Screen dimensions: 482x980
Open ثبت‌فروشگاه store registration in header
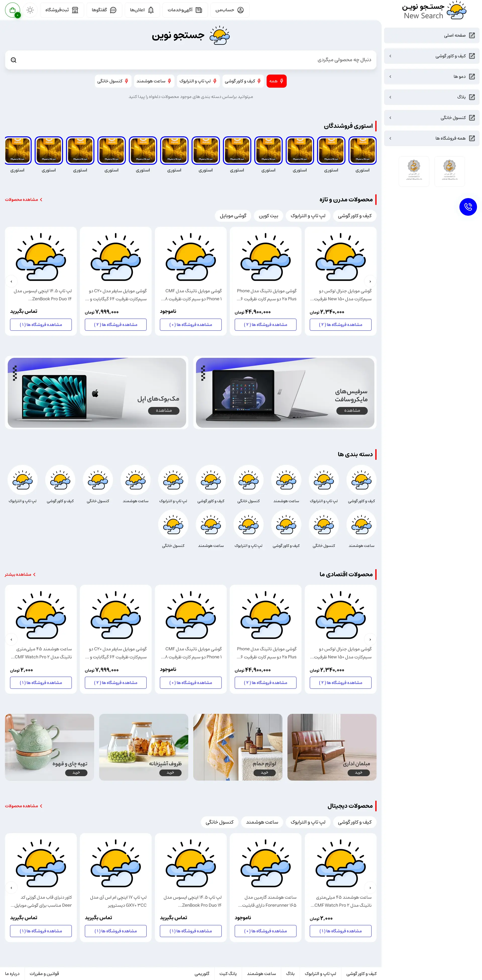[62, 10]
